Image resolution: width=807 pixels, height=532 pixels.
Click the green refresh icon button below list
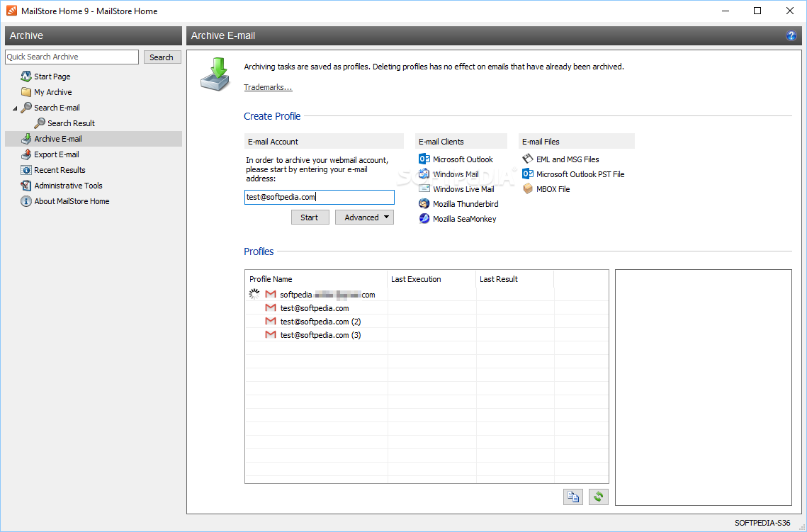click(599, 497)
